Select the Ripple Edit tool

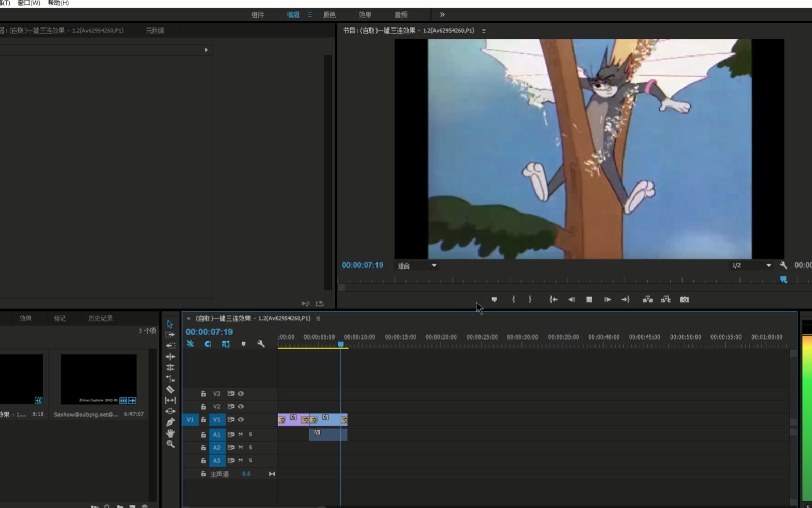tap(170, 357)
